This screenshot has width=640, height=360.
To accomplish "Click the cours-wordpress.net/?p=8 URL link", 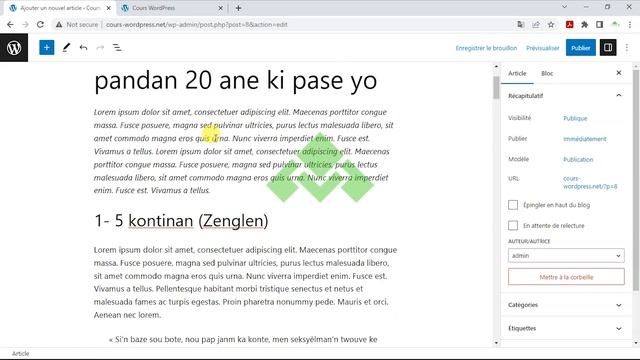I will 590,182.
